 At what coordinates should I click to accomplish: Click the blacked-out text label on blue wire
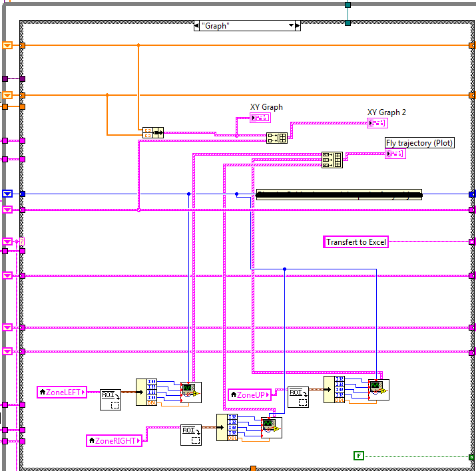339,194
